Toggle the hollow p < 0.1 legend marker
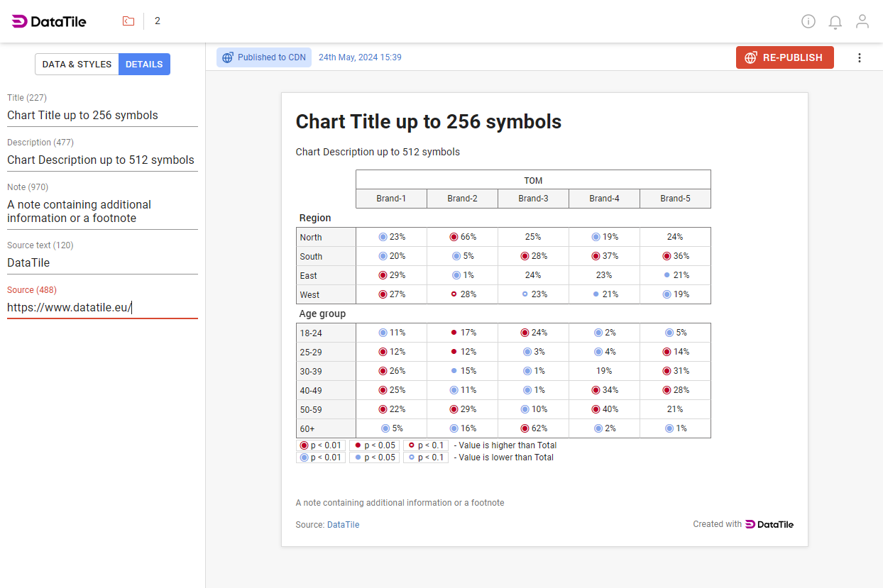Image resolution: width=883 pixels, height=588 pixels. pos(410,445)
